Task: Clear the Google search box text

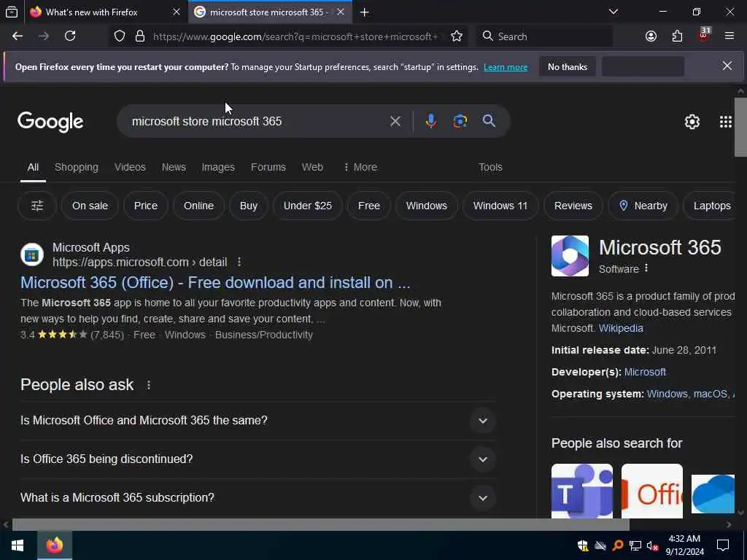Action: click(395, 122)
